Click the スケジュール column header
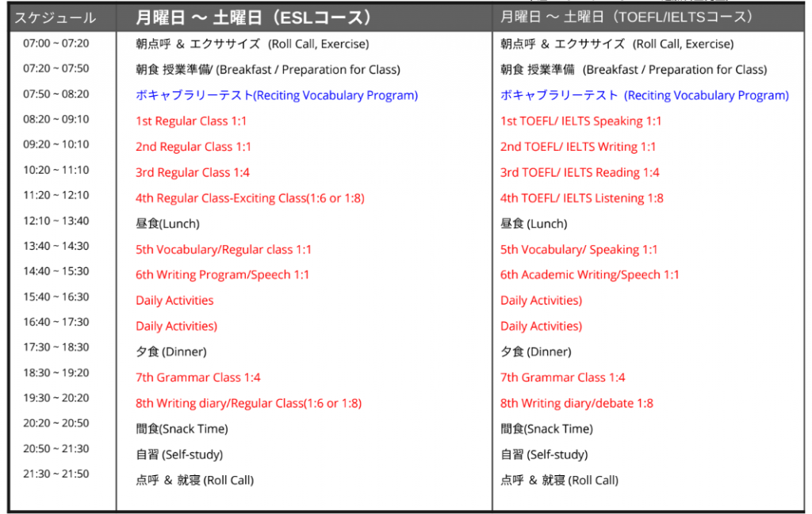The width and height of the screenshot is (812, 514). click(x=55, y=18)
